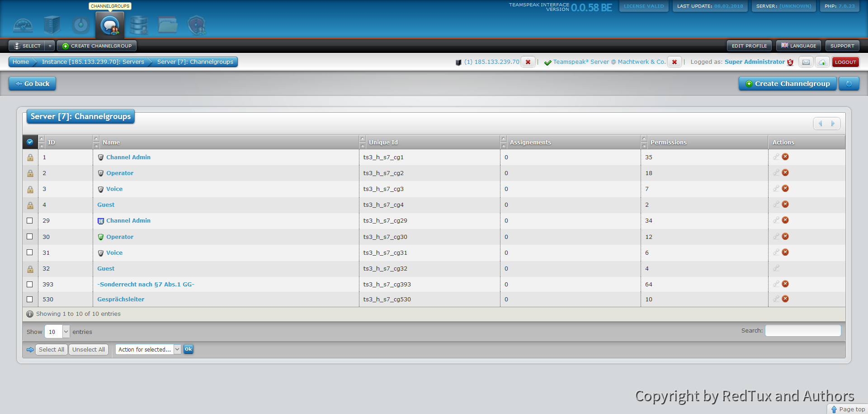Open the (1) 185.133.239.70 instance link
This screenshot has width=868, height=414.
tap(491, 62)
